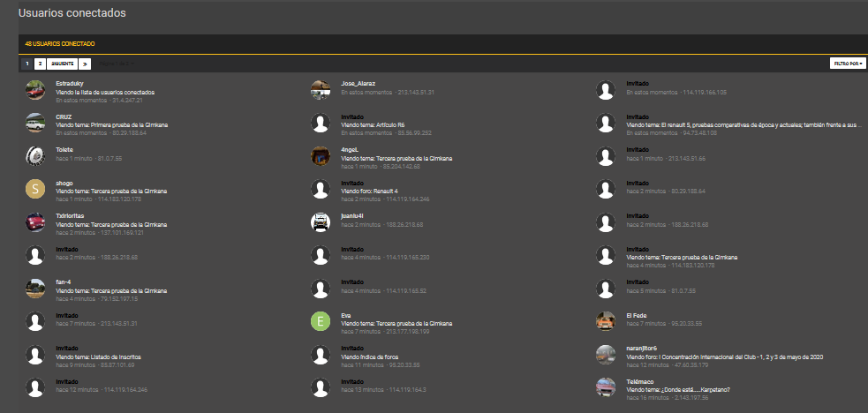Click fan-4's avatar picture
Screen dimensions: 868x413
click(x=35, y=289)
